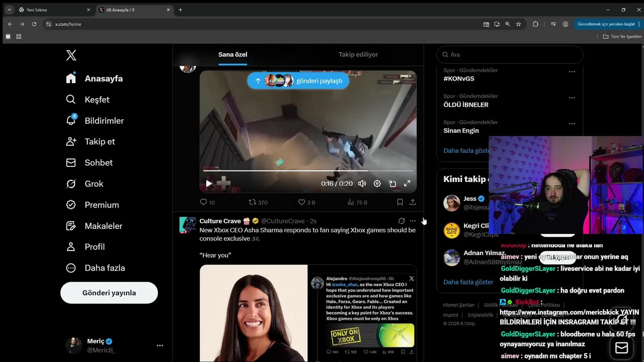Viewport: 644px width, 362px height.
Task: Open Profil page
Action: pos(86,247)
